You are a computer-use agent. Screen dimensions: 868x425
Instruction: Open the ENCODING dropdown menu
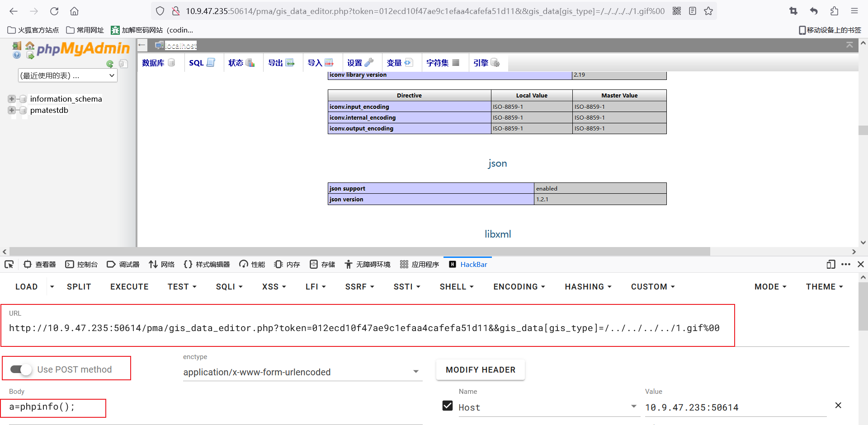519,287
